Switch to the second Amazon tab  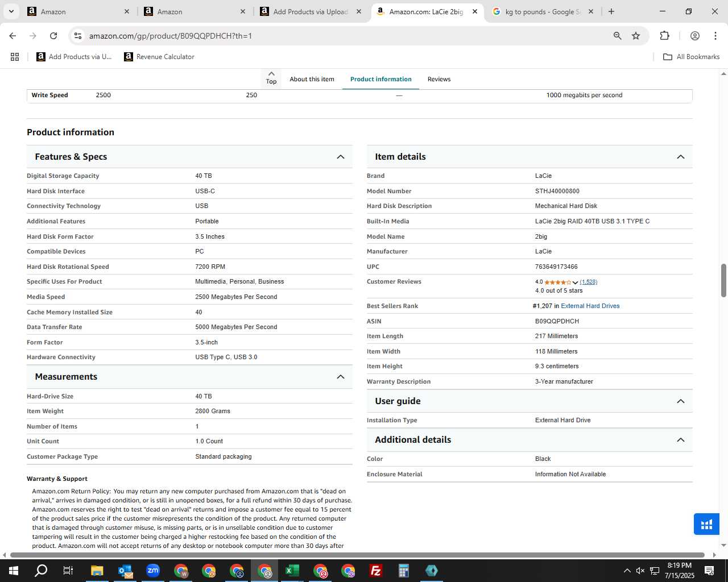point(195,11)
